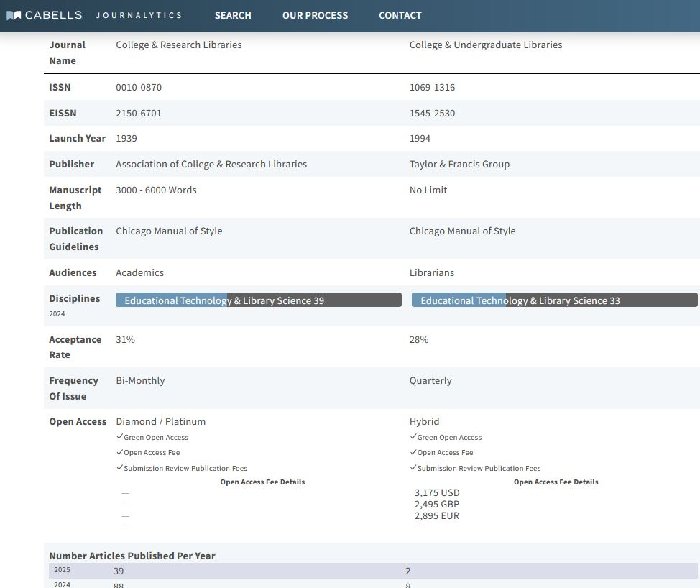Click launch year 1939
This screenshot has width=700, height=588.
(126, 139)
